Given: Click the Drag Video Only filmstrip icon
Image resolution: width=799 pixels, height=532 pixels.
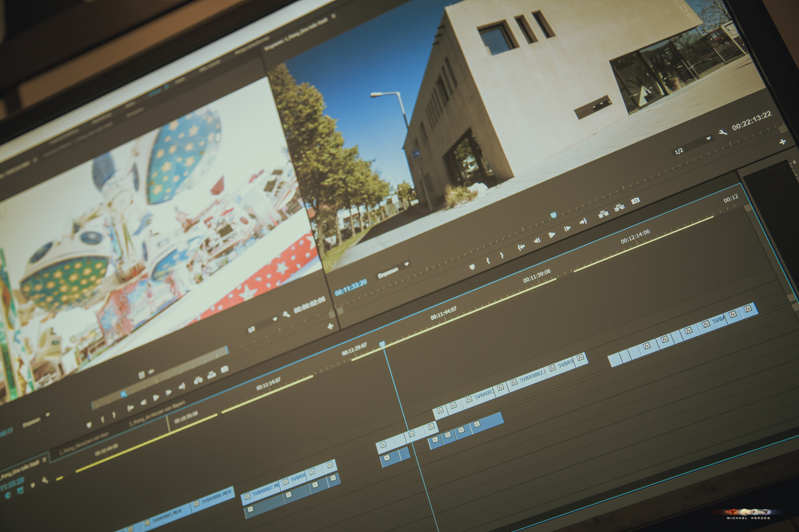Looking at the screenshot, I should tap(142, 375).
